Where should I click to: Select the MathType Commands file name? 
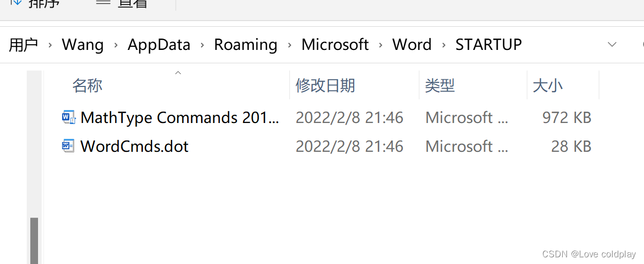coord(180,118)
